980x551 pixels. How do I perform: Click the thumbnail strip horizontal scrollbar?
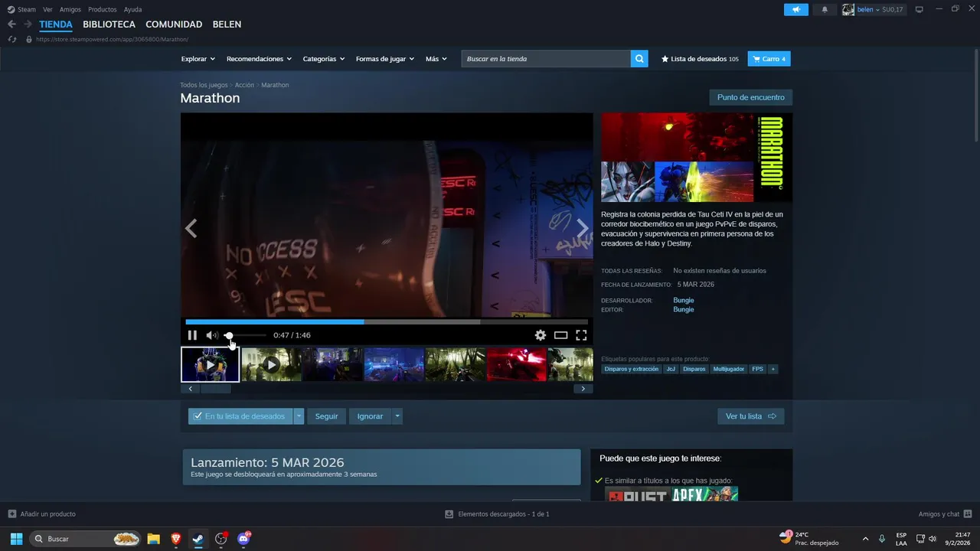(x=215, y=389)
